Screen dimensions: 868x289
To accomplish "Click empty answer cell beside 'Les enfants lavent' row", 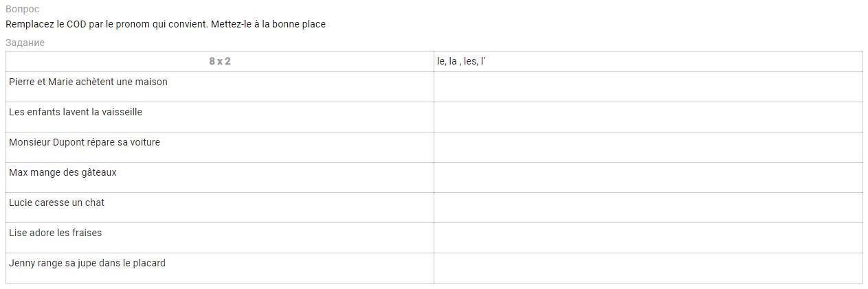I will 647,117.
